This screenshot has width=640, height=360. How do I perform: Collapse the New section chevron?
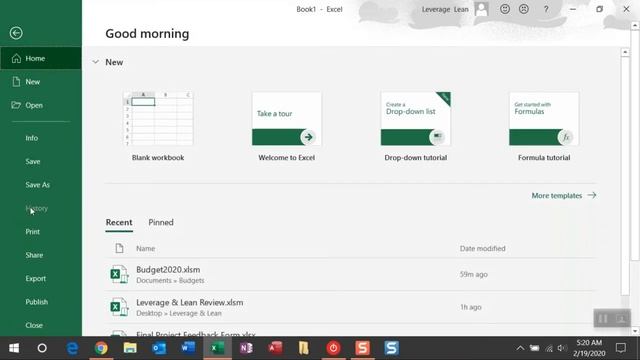[96, 62]
